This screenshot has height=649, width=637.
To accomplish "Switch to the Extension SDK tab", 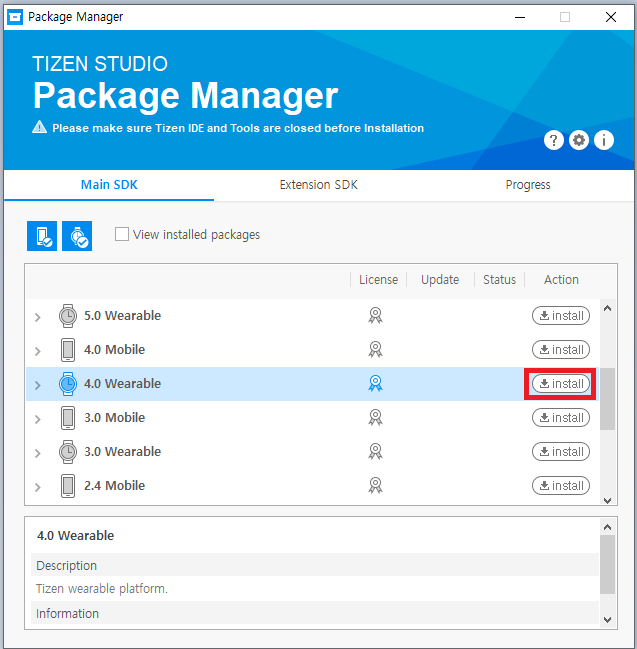I will click(x=319, y=185).
